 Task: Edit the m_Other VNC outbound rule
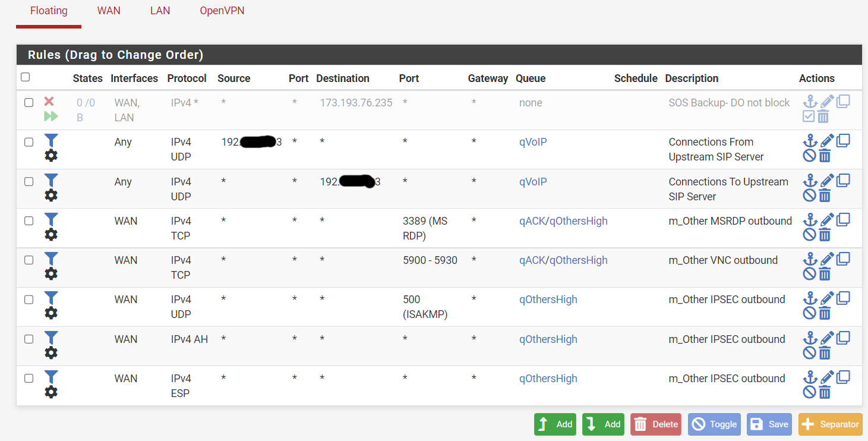click(x=827, y=259)
